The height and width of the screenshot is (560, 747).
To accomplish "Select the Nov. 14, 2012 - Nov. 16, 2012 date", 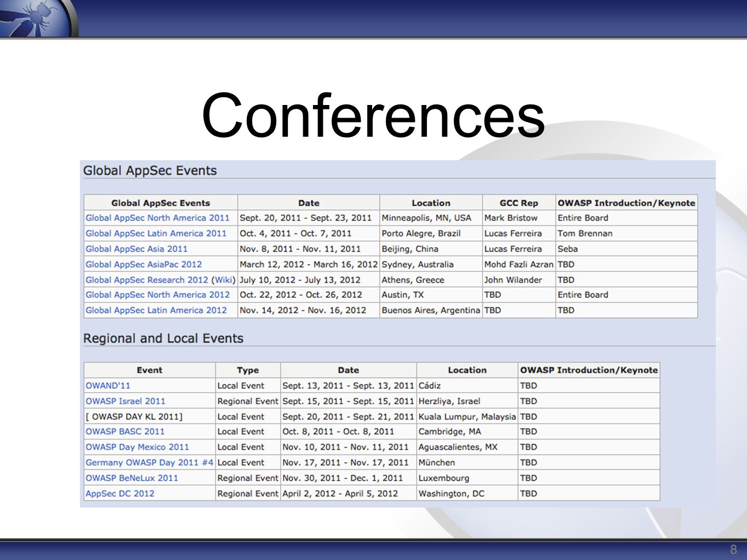I will pyautogui.click(x=309, y=310).
